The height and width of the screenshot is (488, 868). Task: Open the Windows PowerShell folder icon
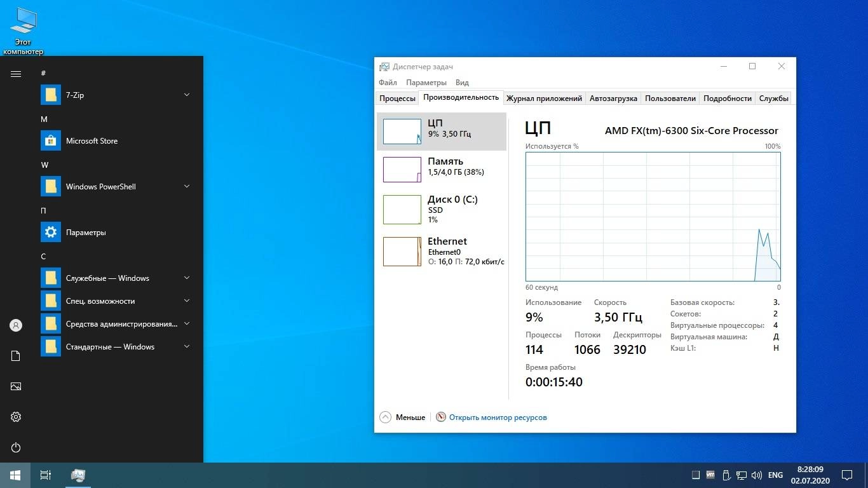click(51, 186)
